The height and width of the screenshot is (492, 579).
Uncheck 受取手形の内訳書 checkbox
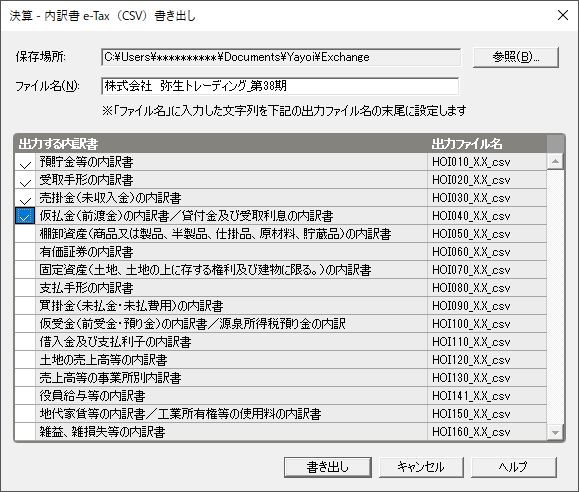tap(25, 180)
